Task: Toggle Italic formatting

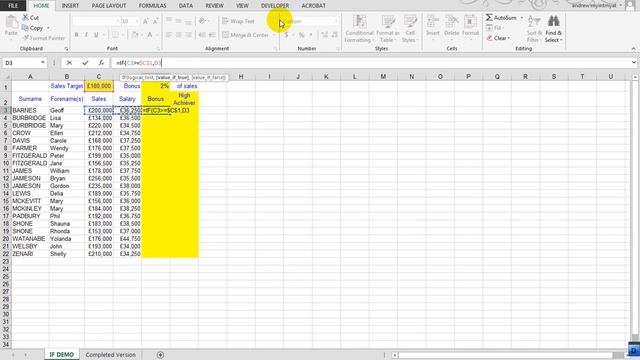Action: [86, 35]
